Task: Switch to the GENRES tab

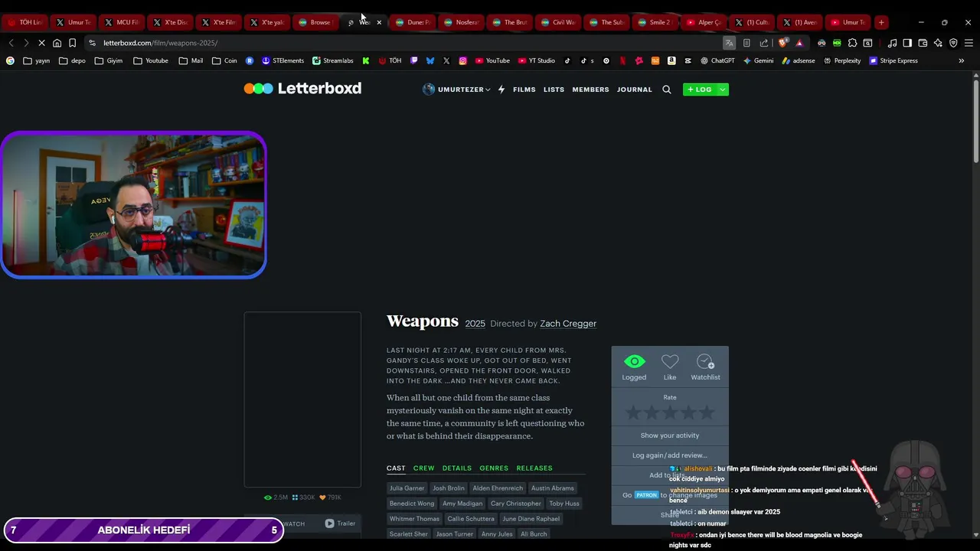Action: pos(494,468)
